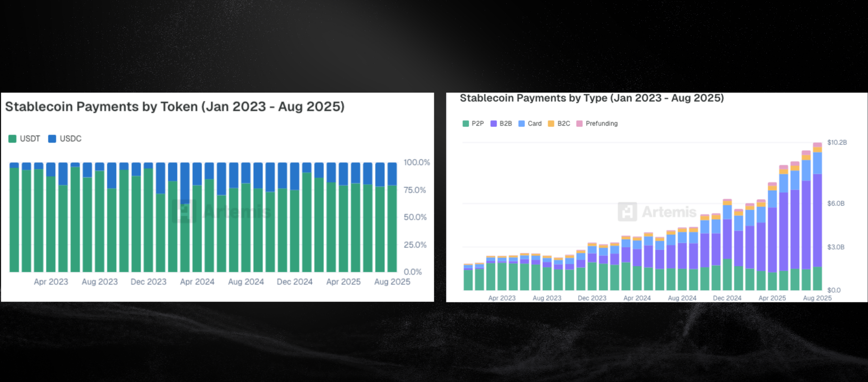
Task: Click the $10.2B axis label
Action: (837, 142)
